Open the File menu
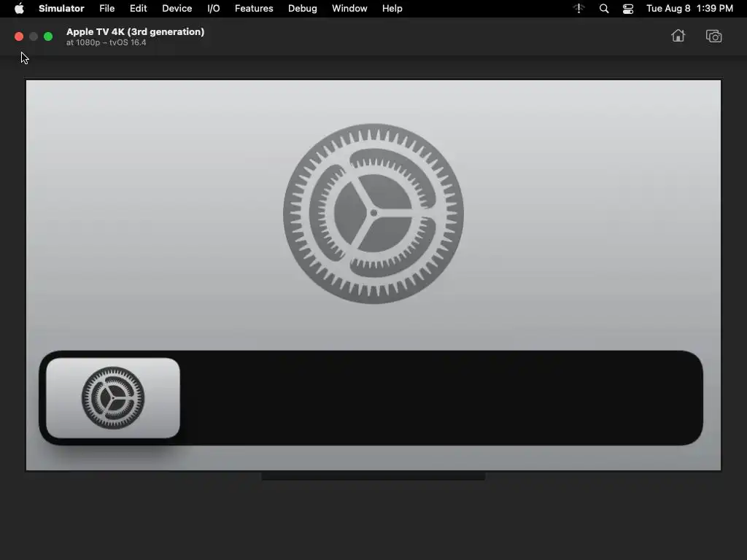This screenshot has width=747, height=560. [107, 9]
